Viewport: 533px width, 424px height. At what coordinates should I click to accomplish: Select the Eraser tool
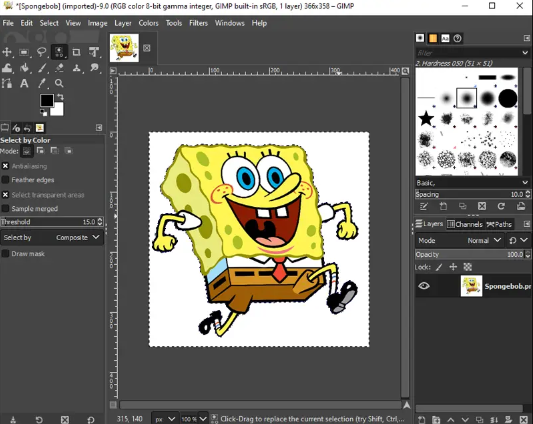(x=59, y=68)
